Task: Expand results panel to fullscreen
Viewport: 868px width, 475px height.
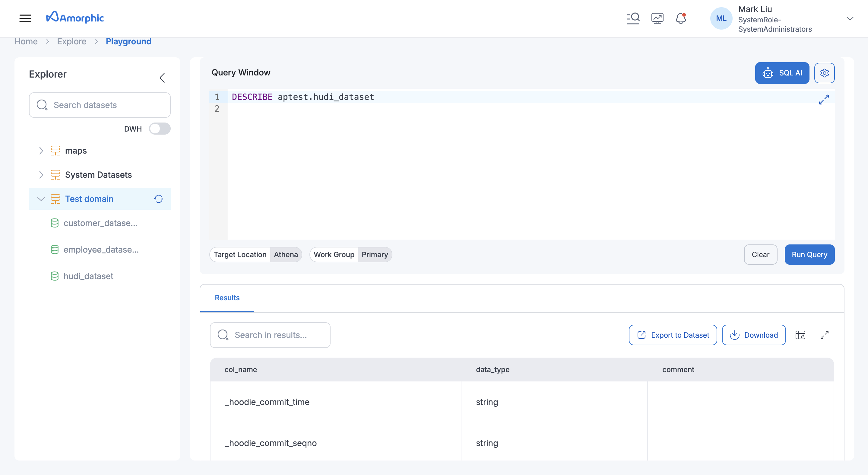Action: click(825, 335)
